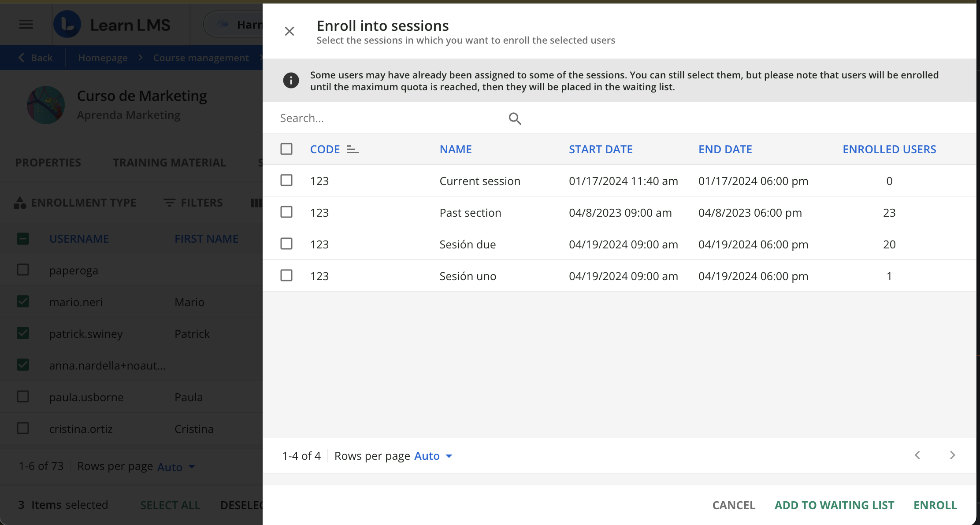Click the Curso de Marketing thumbnail

click(x=46, y=105)
